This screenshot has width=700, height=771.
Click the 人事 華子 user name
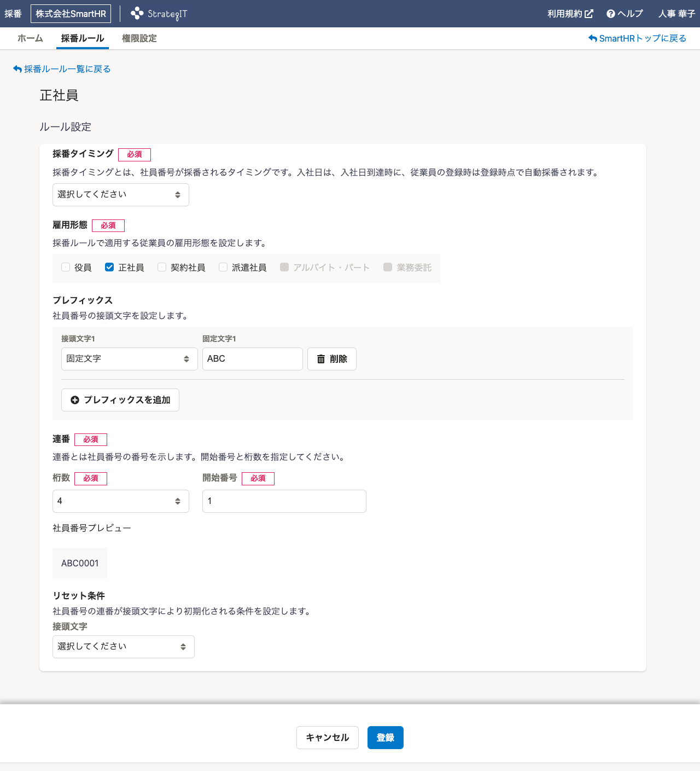pyautogui.click(x=676, y=13)
